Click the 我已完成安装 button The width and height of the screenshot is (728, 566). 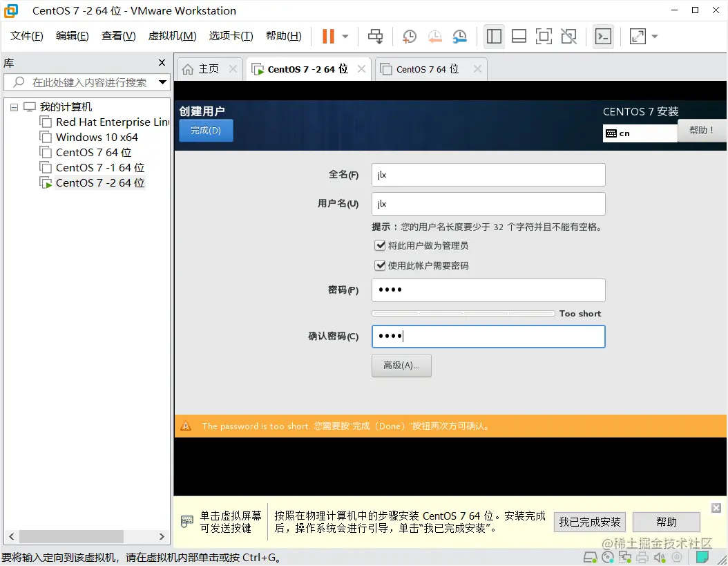pos(590,522)
